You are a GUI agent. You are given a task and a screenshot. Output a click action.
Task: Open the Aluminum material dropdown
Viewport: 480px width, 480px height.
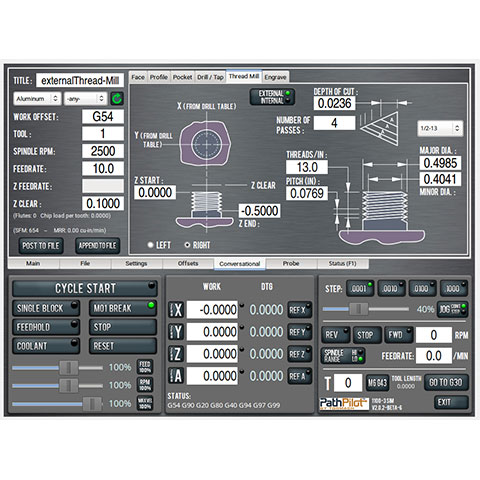coord(37,99)
